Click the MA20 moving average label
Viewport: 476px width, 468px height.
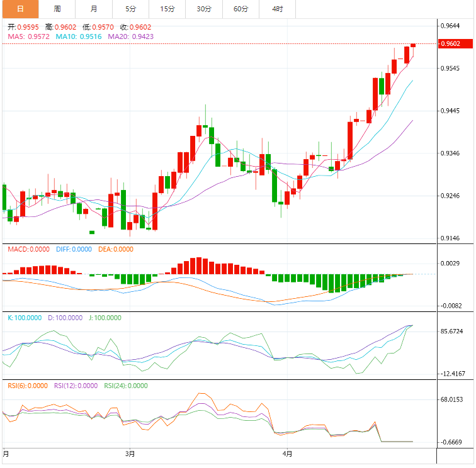pyautogui.click(x=130, y=37)
